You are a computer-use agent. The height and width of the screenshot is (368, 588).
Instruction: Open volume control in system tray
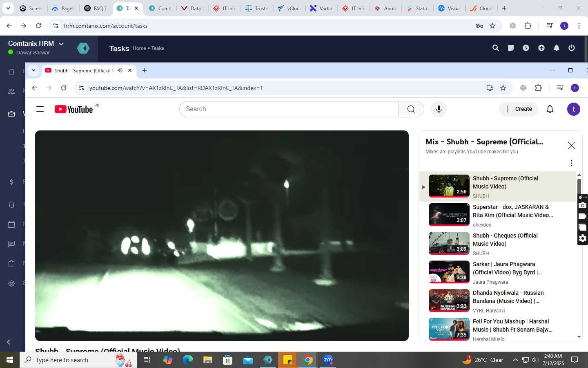(x=535, y=360)
